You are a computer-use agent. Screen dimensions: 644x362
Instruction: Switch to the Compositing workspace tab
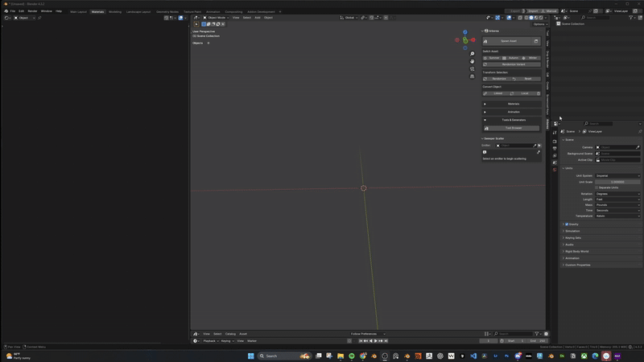(233, 11)
